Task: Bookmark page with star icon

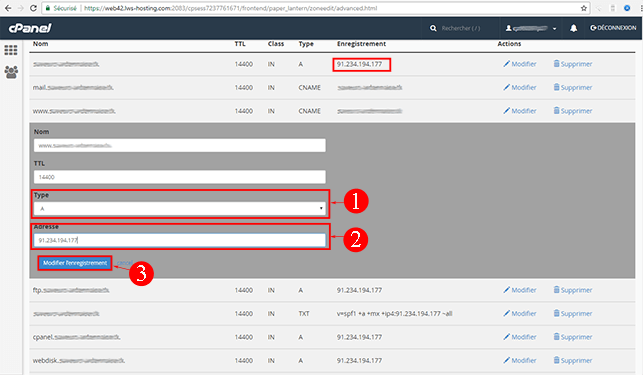Action: pyautogui.click(x=584, y=8)
